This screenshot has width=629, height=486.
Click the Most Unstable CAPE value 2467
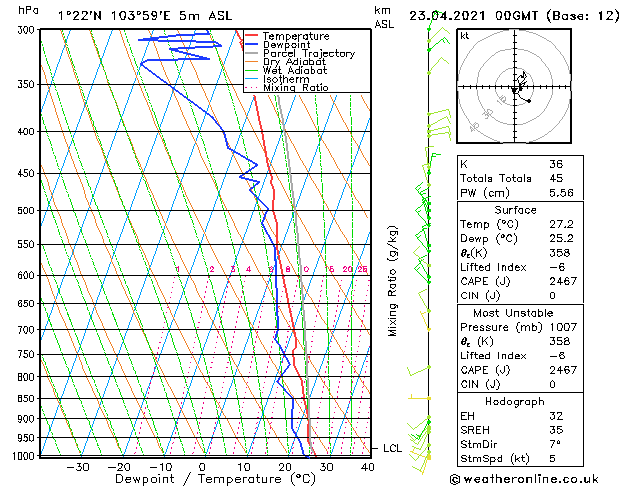pyautogui.click(x=563, y=370)
